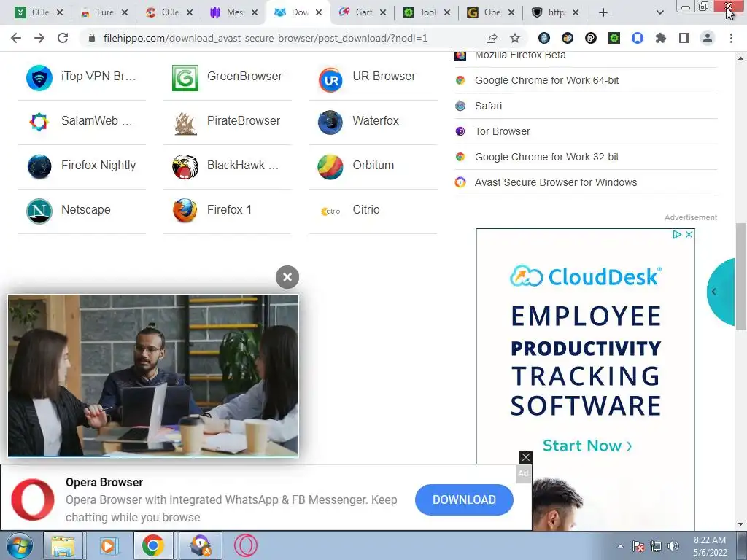This screenshot has width=747, height=560.
Task: Click the address bar URL field
Action: (x=266, y=38)
